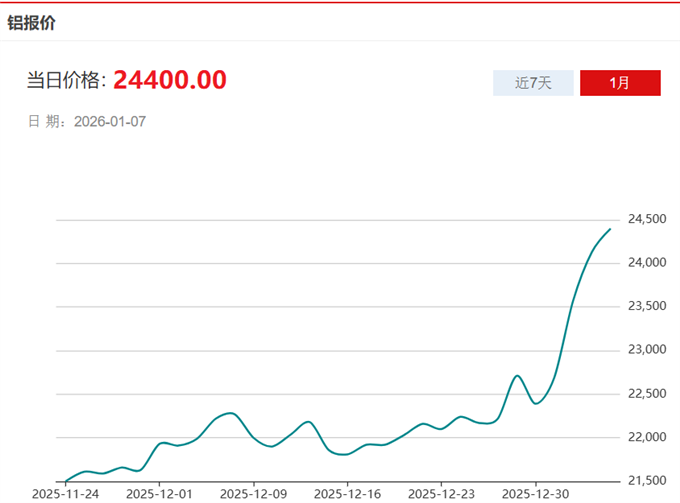This screenshot has height=503, width=680.
Task: Select the 23,500 y-axis value
Action: pos(646,306)
